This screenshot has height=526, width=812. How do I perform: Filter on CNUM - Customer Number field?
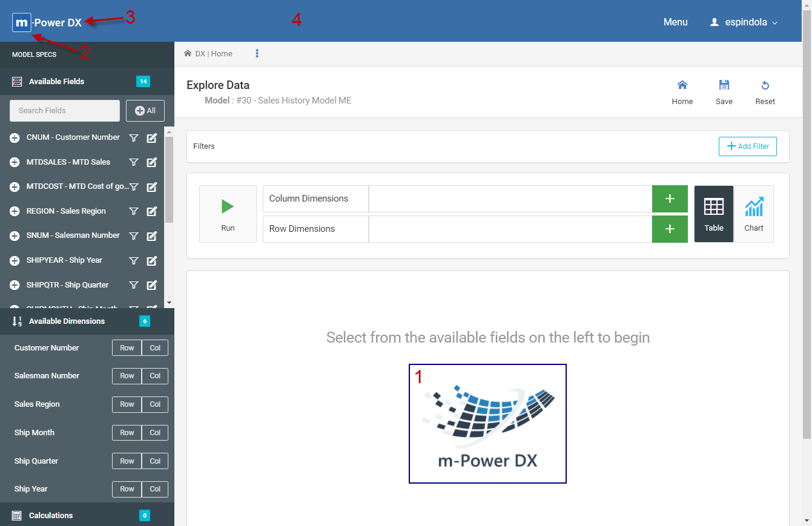134,138
